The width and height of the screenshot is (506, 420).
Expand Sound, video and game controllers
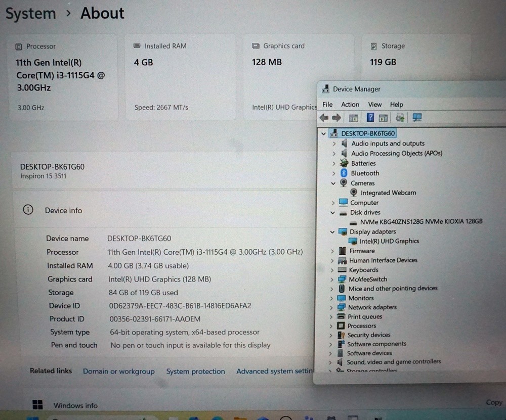coord(330,362)
